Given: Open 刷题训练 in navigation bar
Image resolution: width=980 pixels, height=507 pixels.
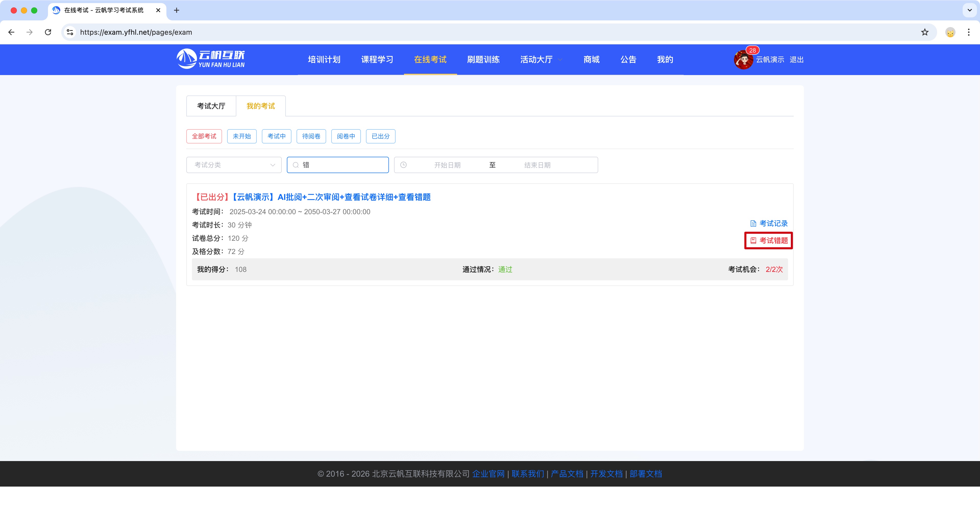Looking at the screenshot, I should (x=483, y=60).
